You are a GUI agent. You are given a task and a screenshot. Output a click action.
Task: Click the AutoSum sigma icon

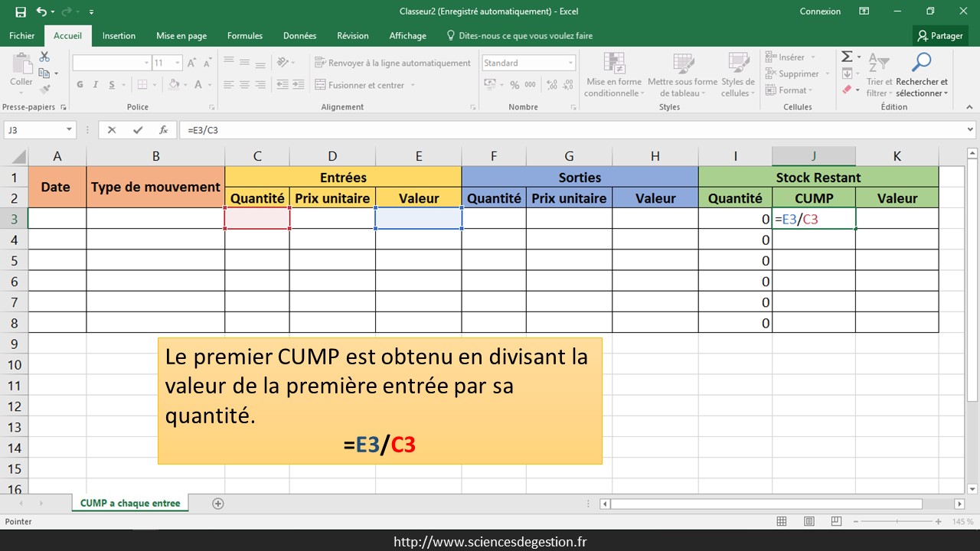(x=847, y=57)
